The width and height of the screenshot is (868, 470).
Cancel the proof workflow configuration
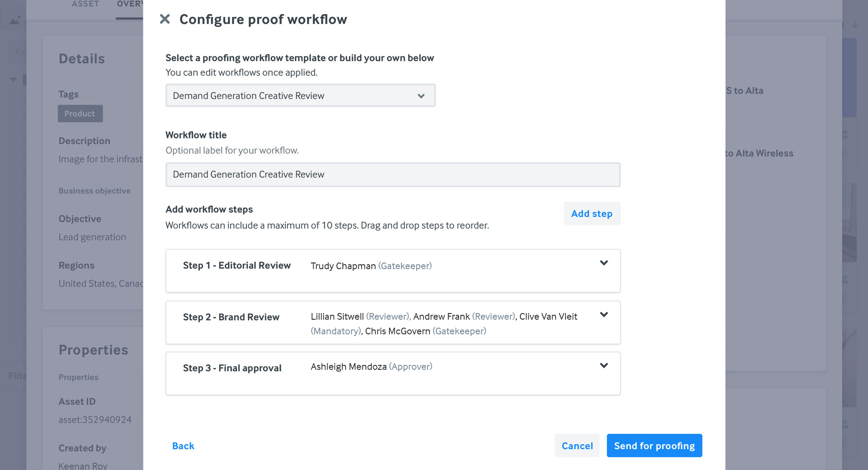(x=577, y=446)
